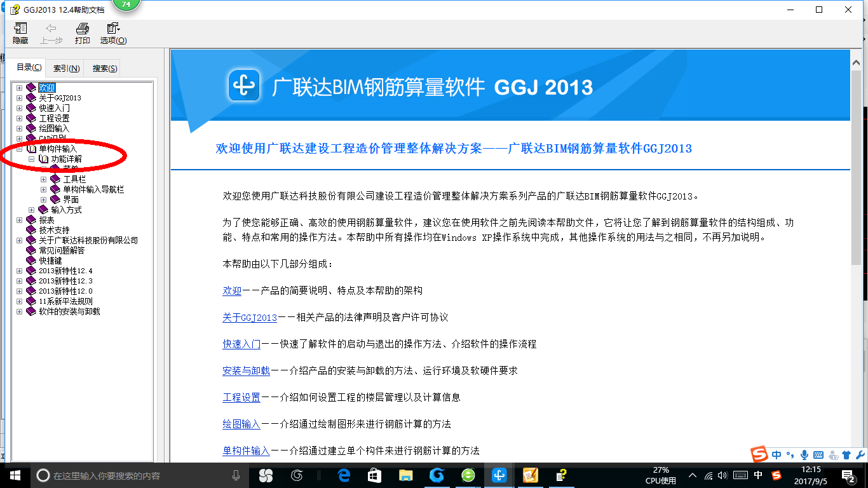Click the book icon beside 快捷键
Screen dimensions: 868x488
tap(31, 261)
